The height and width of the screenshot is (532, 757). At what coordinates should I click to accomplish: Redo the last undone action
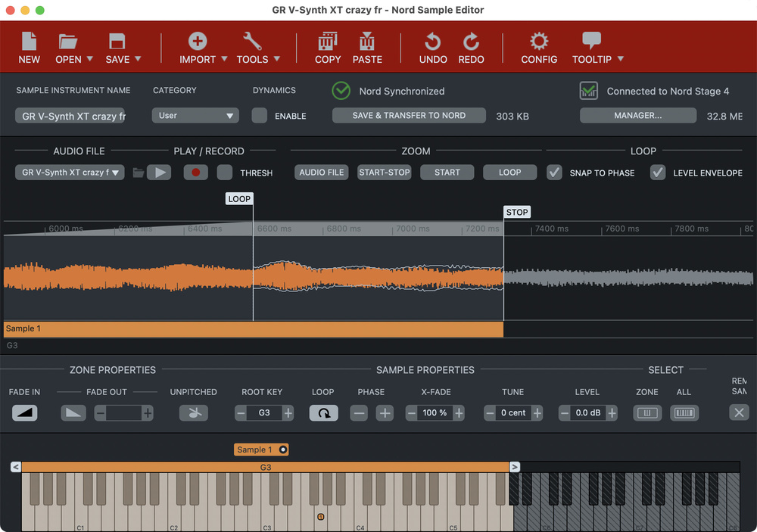(x=471, y=42)
